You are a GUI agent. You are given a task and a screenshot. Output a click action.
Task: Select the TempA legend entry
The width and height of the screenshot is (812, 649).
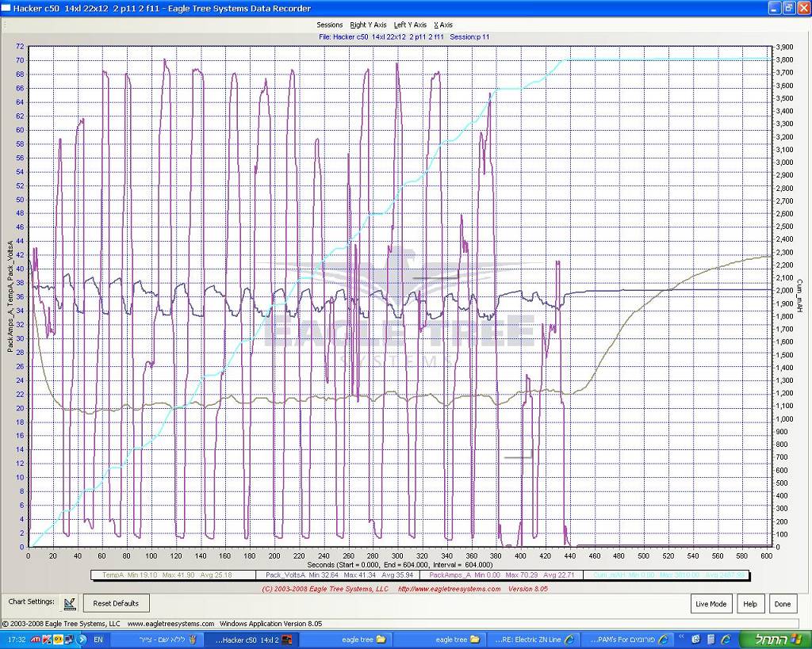(172, 575)
